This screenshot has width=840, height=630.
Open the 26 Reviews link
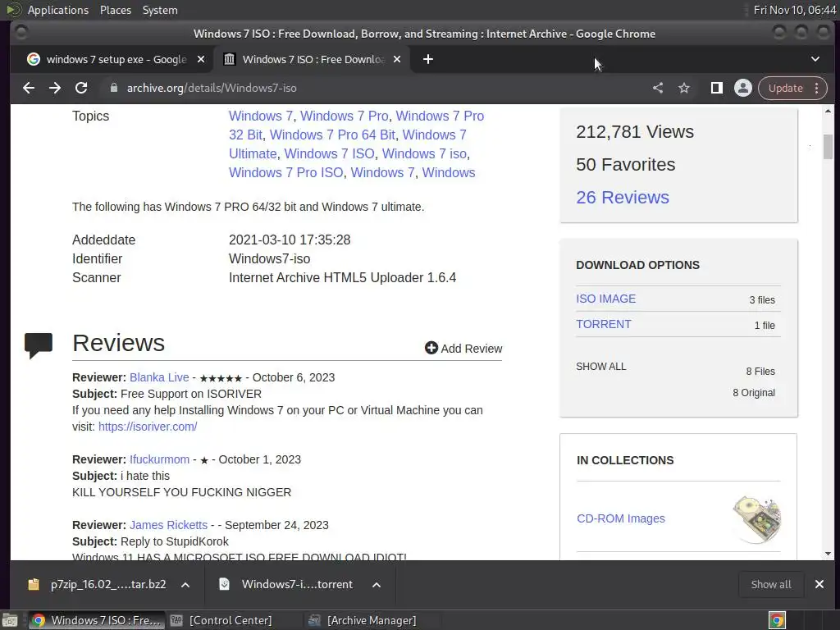[623, 197]
